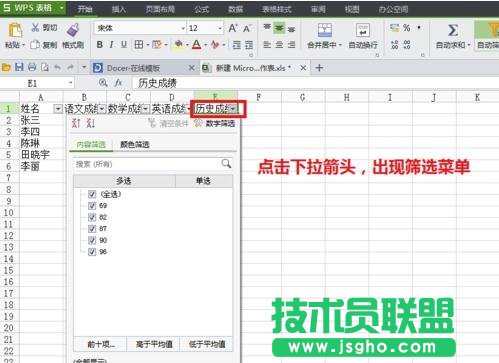Open the font size 12 dropdown

220,28
